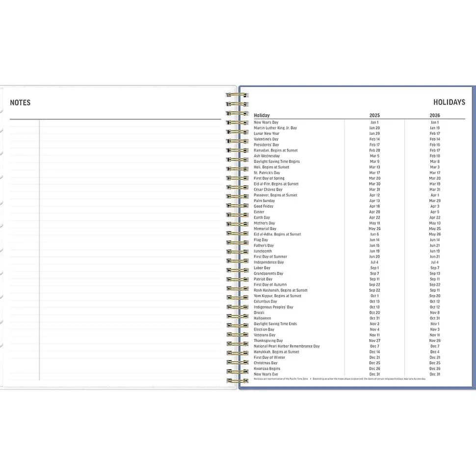Select Martin Luther King, Jr. Day entry
476x476 pixels.
tap(275, 128)
